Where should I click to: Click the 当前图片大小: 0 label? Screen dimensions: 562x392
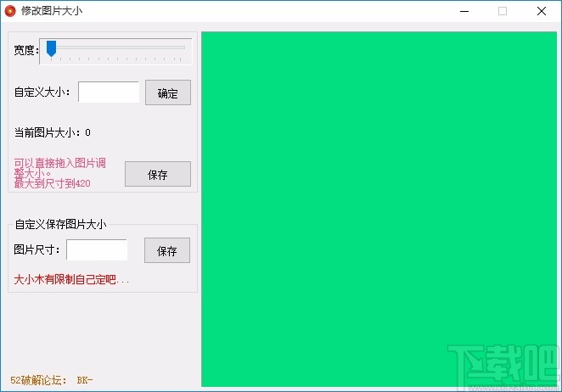coord(53,132)
